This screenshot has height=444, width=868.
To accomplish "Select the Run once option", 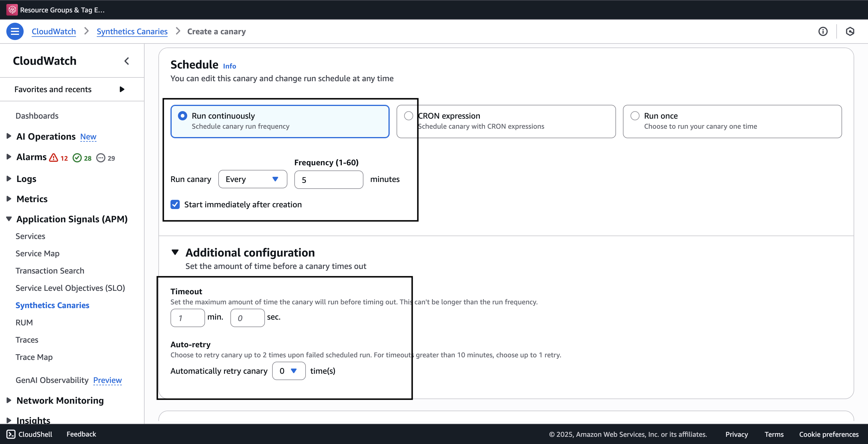I will 732,121.
